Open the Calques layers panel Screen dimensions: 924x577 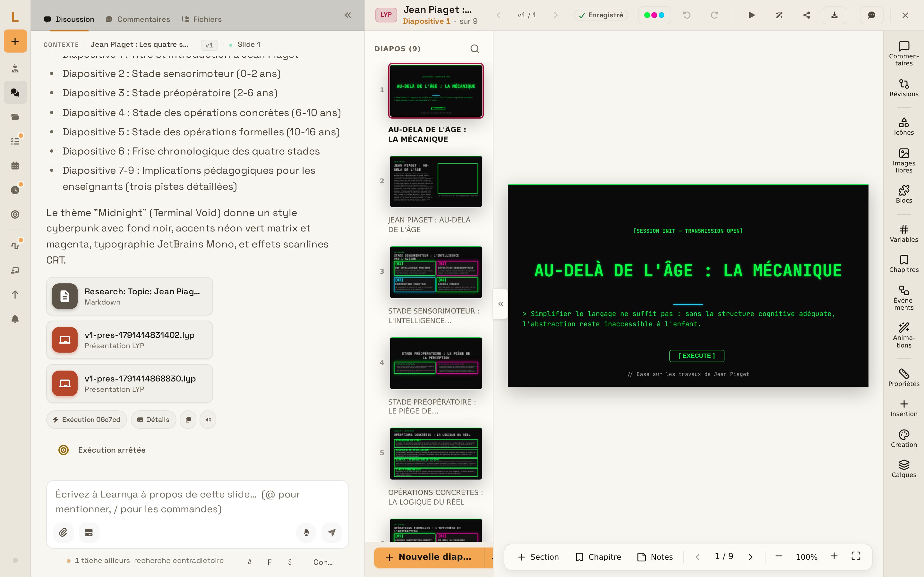[x=904, y=468]
